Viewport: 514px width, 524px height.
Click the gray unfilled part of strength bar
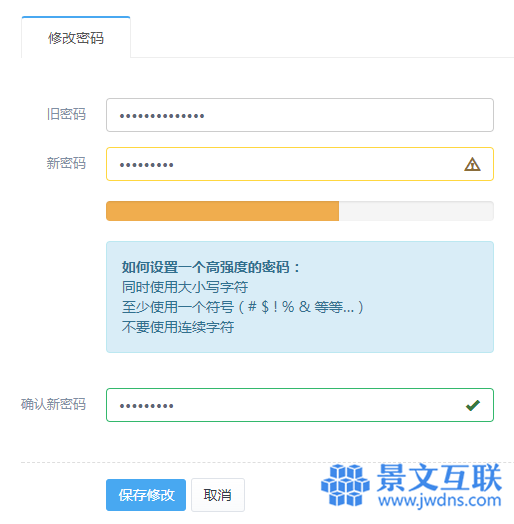tap(416, 211)
